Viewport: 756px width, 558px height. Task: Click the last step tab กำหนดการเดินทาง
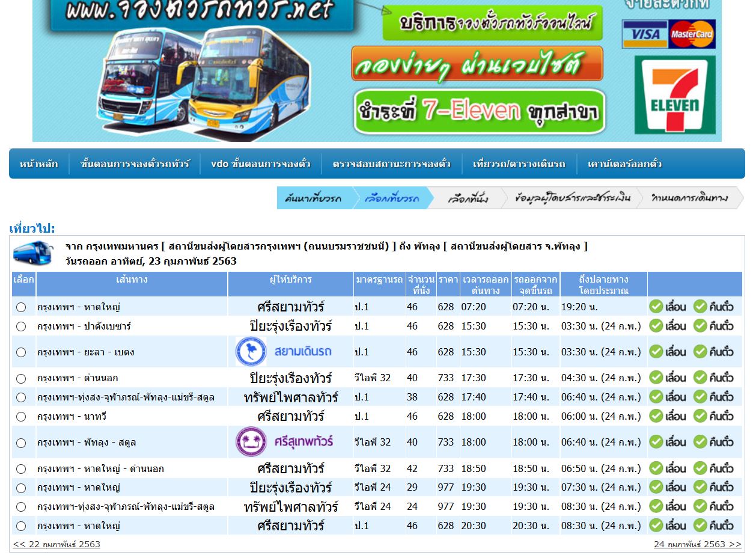pyautogui.click(x=690, y=198)
